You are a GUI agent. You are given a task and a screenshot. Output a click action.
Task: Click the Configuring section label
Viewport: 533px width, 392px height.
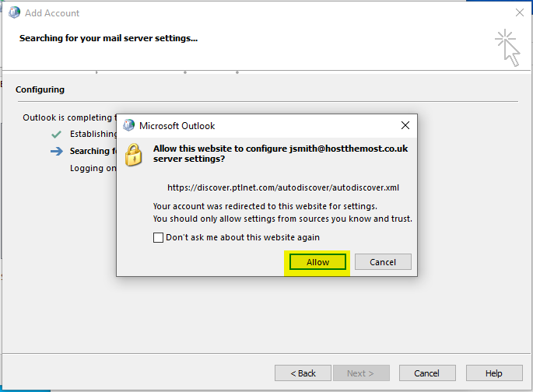tap(40, 89)
